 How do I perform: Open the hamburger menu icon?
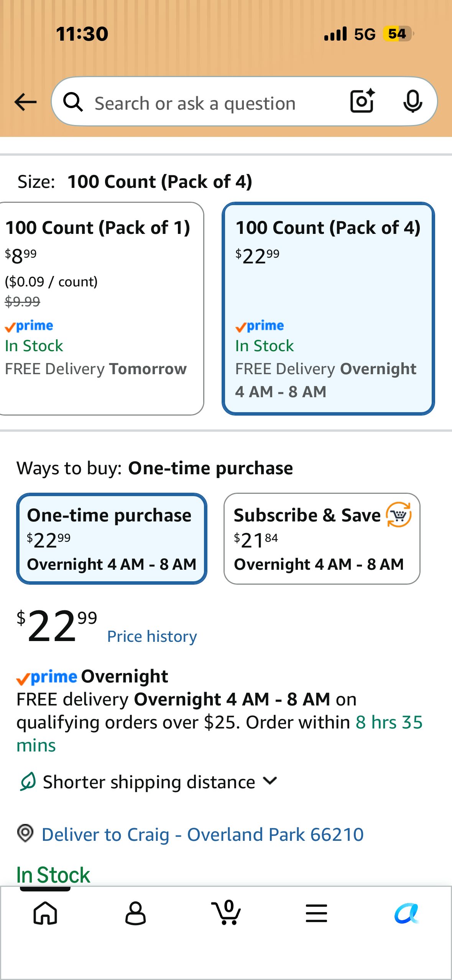point(316,913)
